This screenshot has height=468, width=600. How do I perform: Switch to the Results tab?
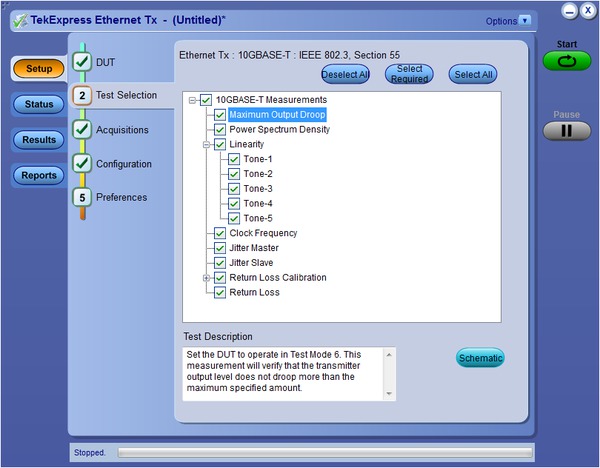pos(39,140)
